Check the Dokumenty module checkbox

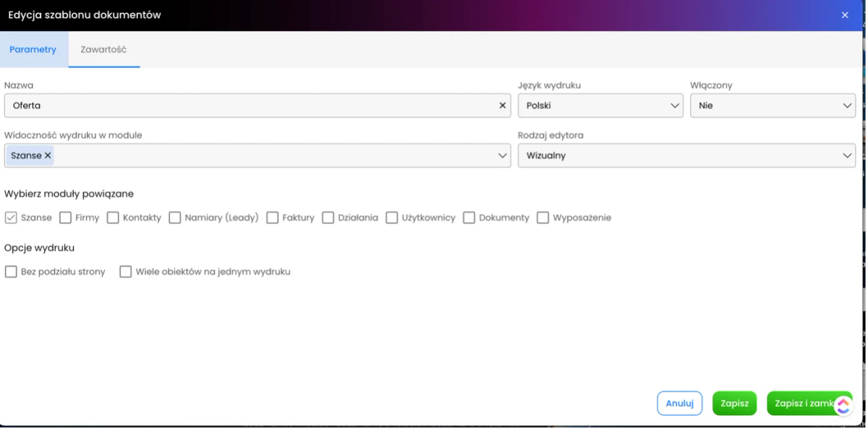[469, 218]
